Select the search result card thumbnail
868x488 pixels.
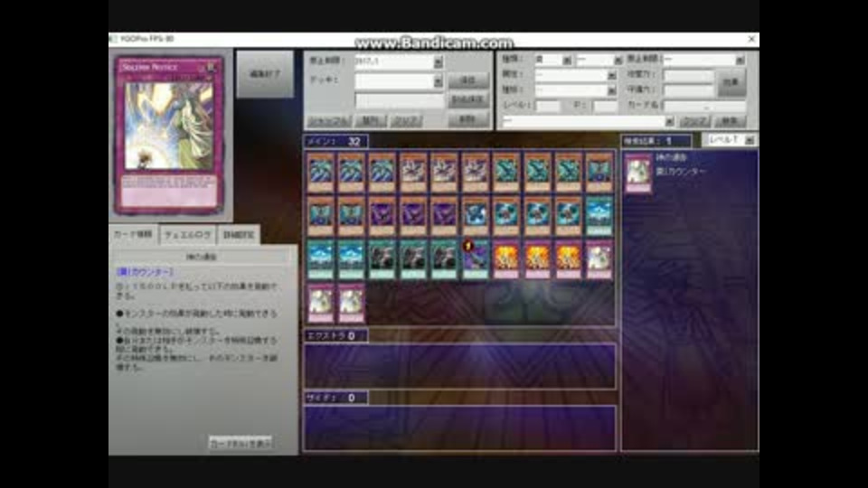638,173
